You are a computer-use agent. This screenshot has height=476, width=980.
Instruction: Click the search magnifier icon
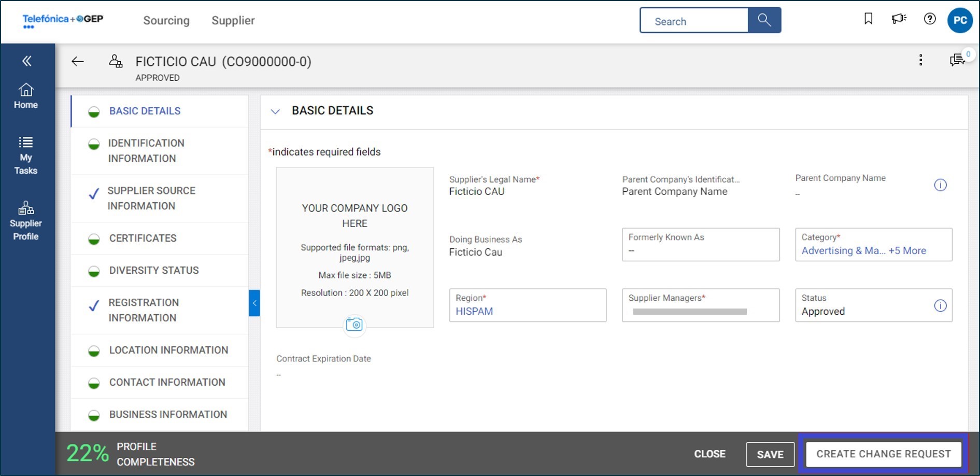click(x=764, y=20)
